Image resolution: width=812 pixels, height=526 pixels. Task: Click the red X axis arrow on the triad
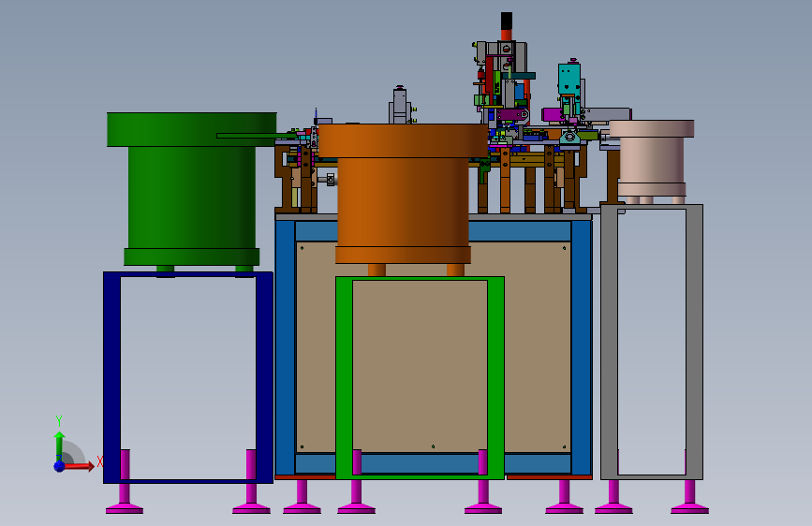(79, 466)
